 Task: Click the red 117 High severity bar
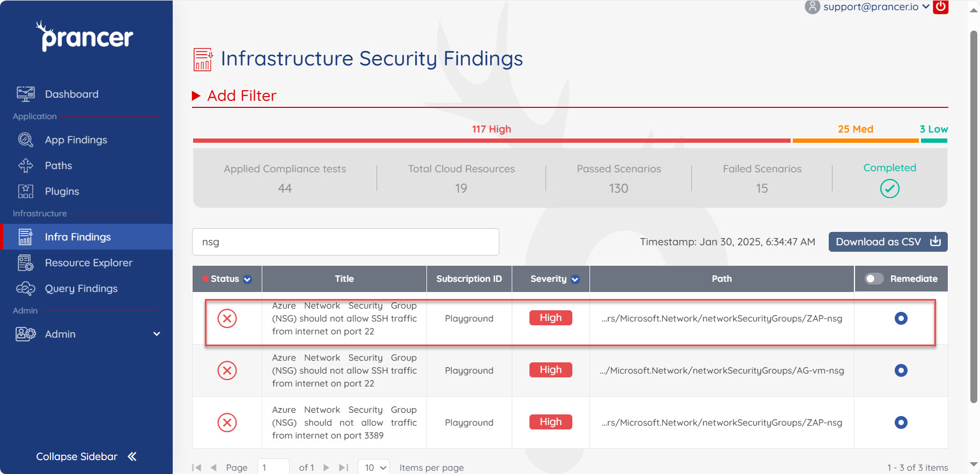(x=492, y=141)
